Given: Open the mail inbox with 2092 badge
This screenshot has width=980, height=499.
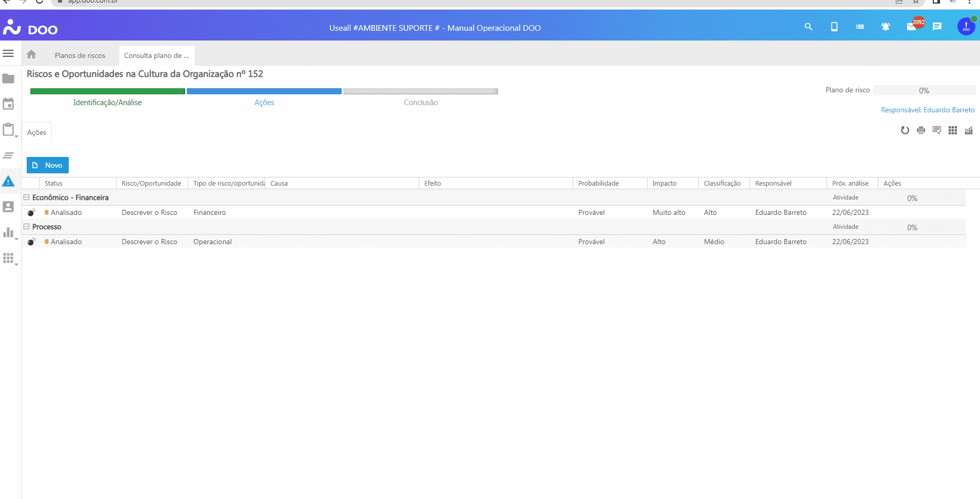Looking at the screenshot, I should (x=912, y=27).
